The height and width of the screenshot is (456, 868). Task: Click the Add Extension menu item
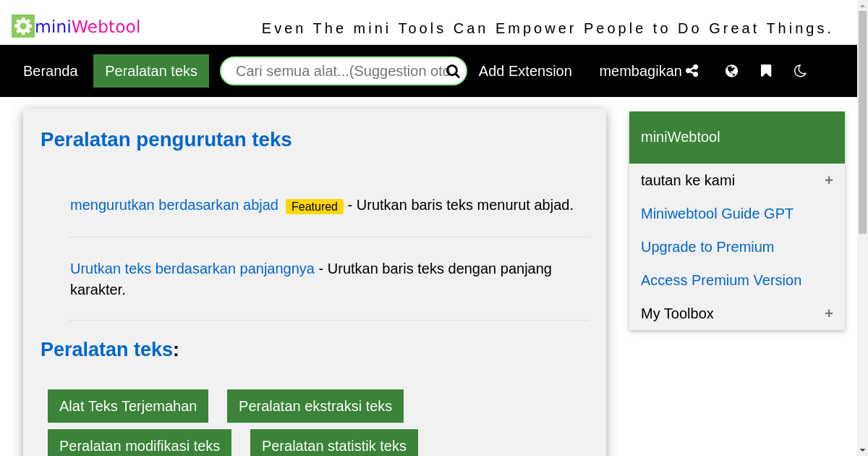tap(525, 71)
